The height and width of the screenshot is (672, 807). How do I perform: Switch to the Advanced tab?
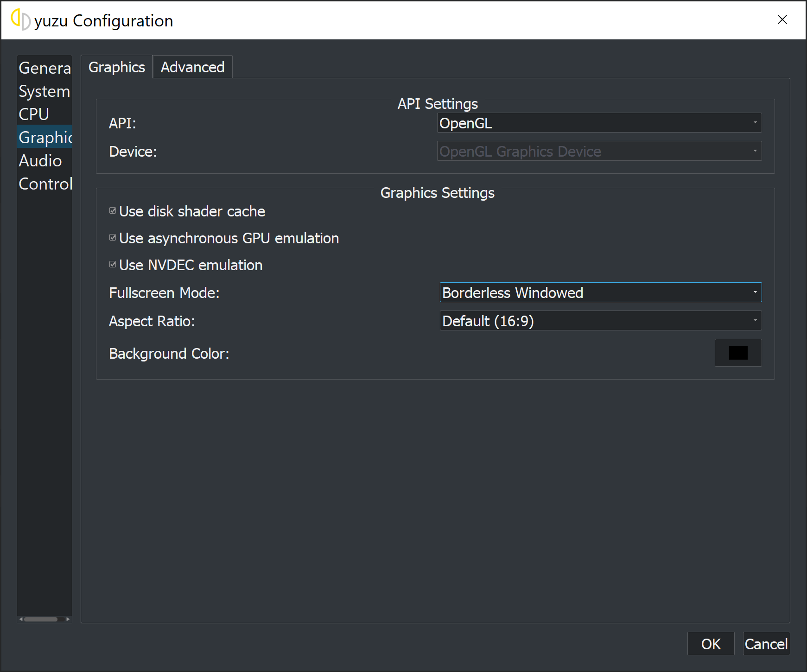tap(193, 67)
